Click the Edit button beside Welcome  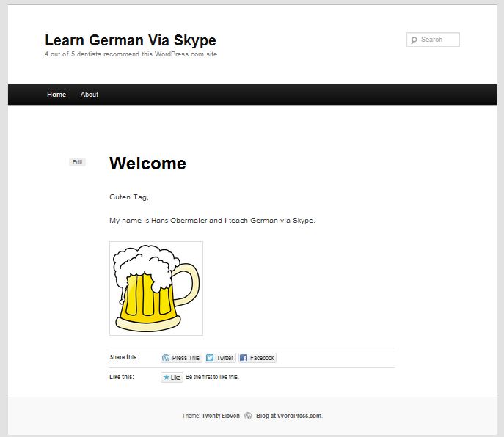click(78, 162)
